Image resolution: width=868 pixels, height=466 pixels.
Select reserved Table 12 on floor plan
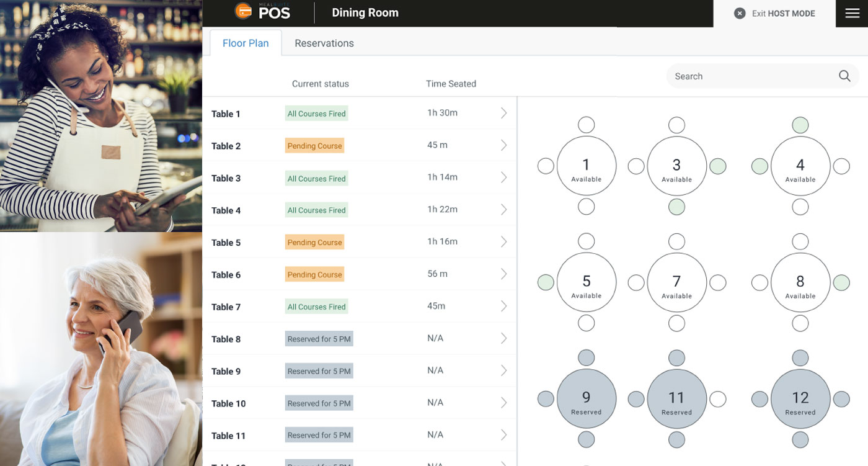(800, 398)
